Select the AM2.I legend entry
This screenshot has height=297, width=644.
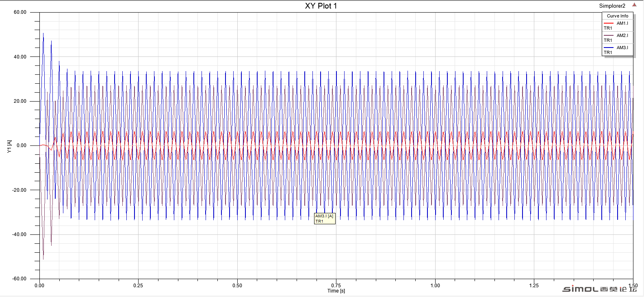pos(618,38)
